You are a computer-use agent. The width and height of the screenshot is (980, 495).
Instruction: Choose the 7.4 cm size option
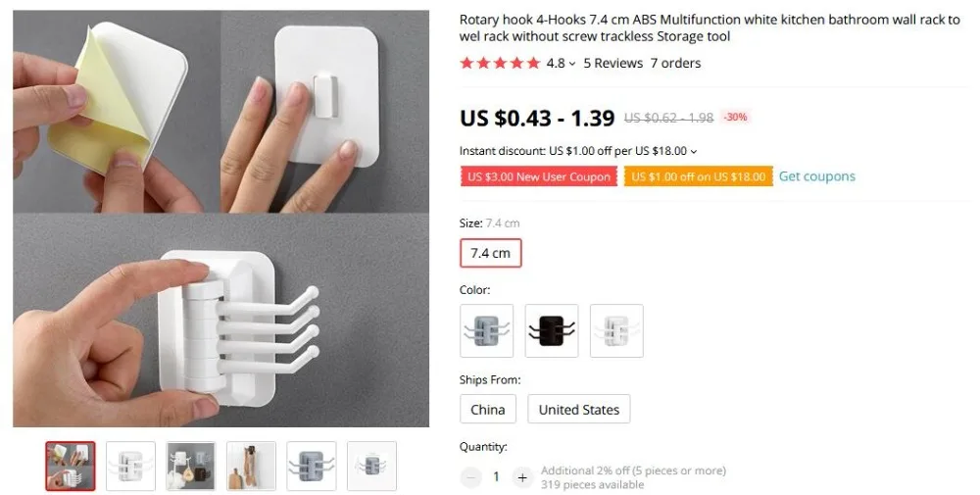tap(491, 253)
